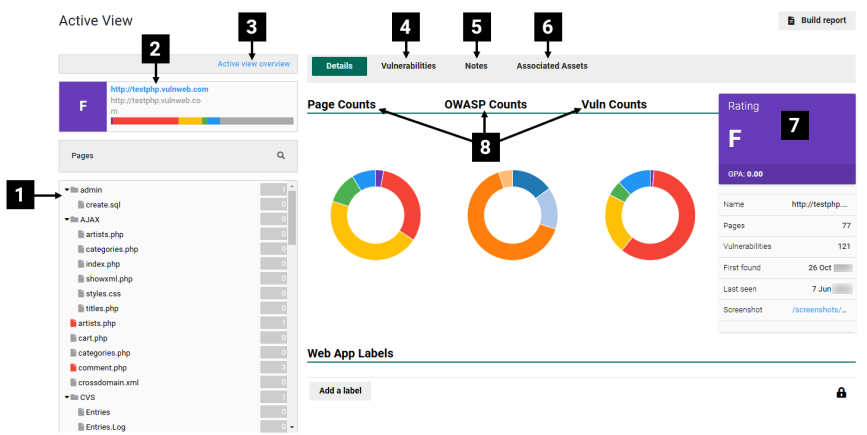Click the padlock icon beside labels
867x435 pixels.
841,392
